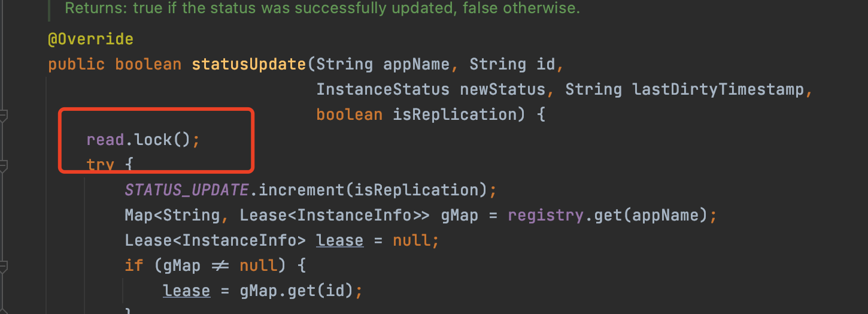The image size is (868, 314).
Task: Click the InstanceStatus parameter type
Action: [383, 89]
